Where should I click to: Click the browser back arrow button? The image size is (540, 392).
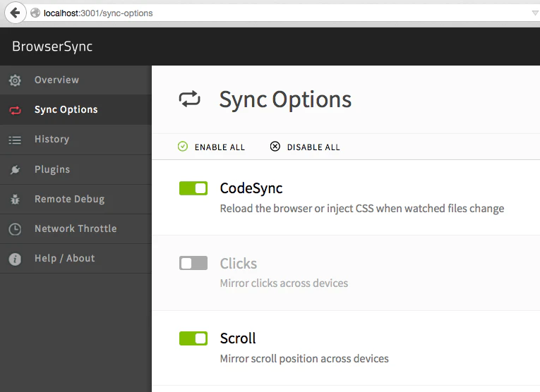15,13
